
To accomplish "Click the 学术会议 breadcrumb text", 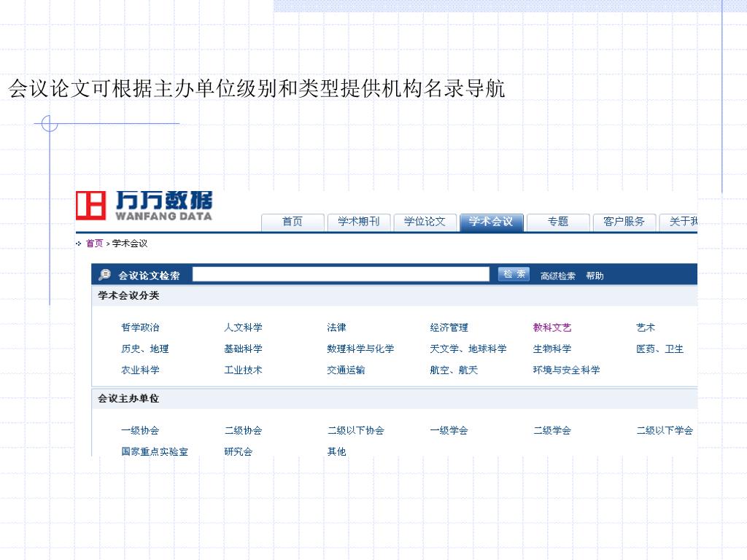I will 130,244.
